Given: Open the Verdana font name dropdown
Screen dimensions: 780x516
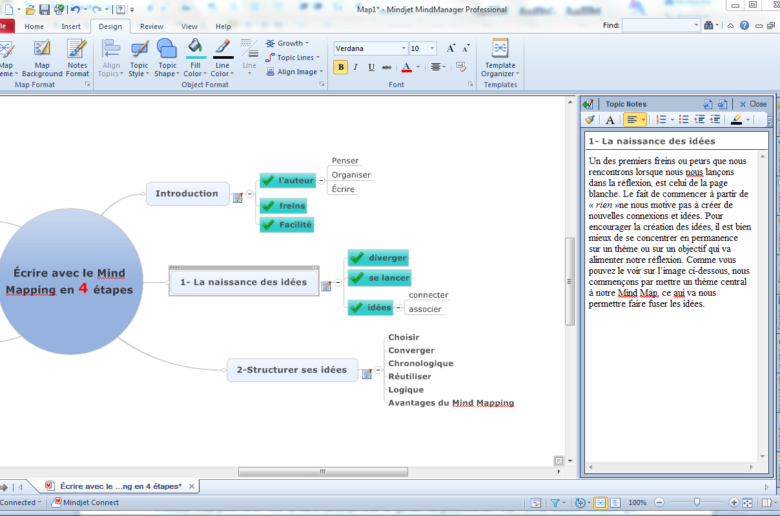Looking at the screenshot, I should click(x=403, y=48).
